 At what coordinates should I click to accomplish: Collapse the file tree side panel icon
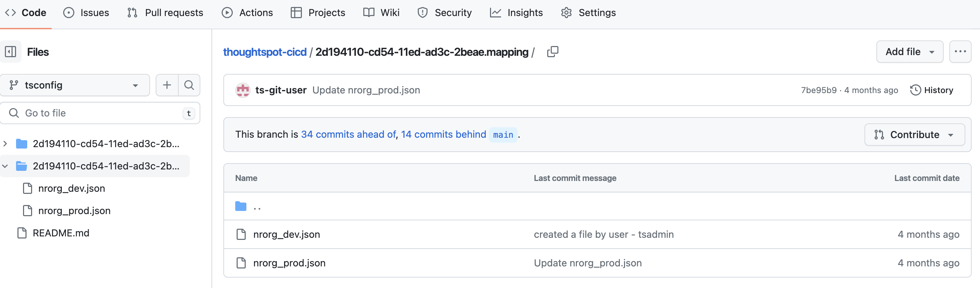coord(11,52)
